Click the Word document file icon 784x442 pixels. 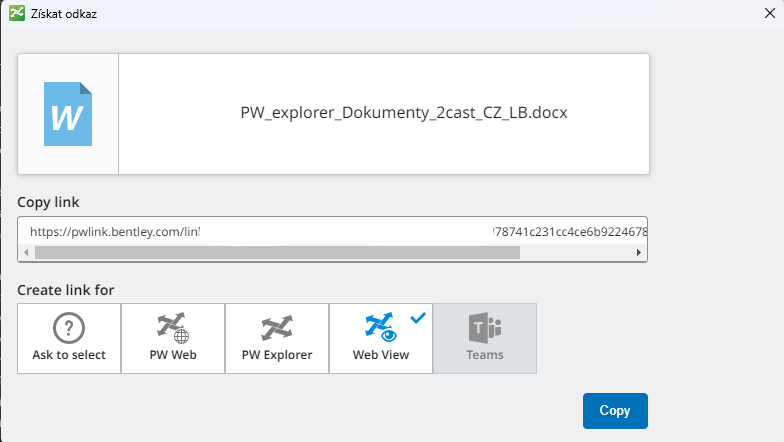(68, 114)
